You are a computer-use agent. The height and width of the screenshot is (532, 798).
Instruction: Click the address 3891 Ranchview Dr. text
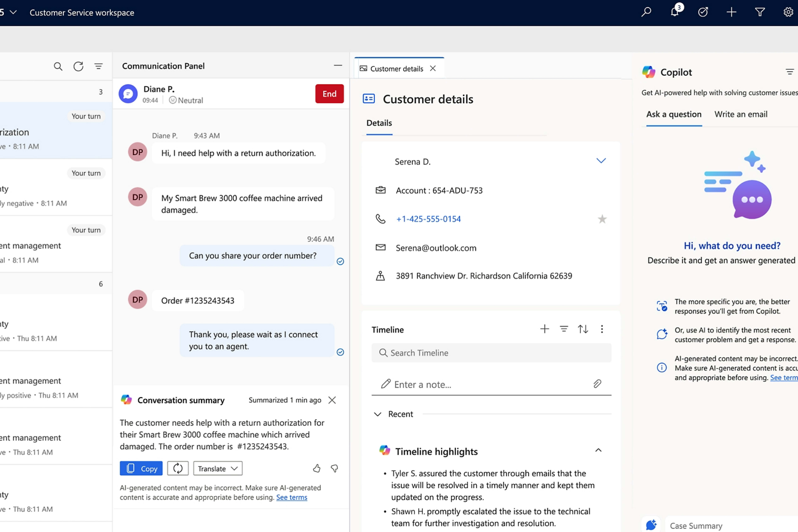[x=484, y=276]
